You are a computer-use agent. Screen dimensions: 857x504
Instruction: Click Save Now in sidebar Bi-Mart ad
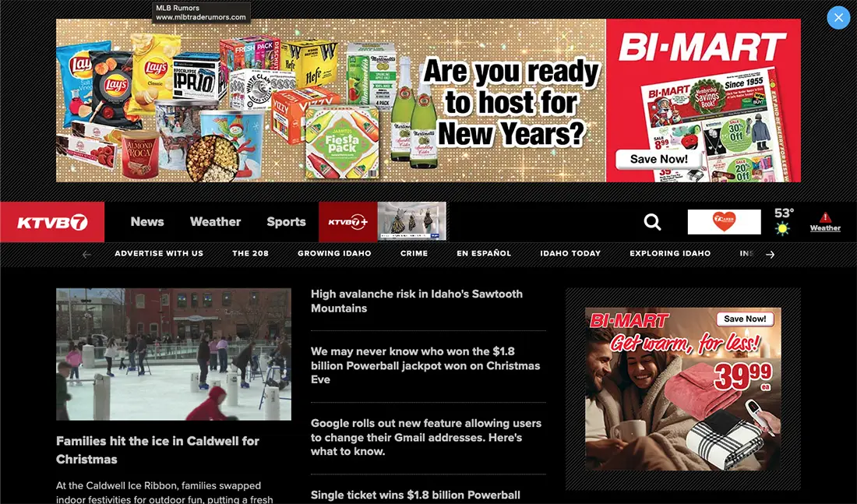[745, 319]
